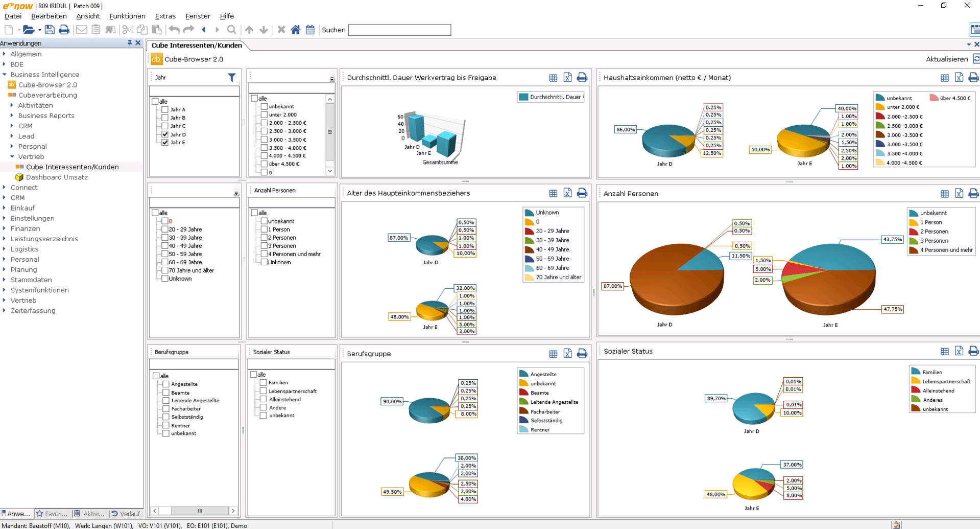980x529 pixels.
Task: Print the Anzahl Personen chart
Action: point(973,193)
